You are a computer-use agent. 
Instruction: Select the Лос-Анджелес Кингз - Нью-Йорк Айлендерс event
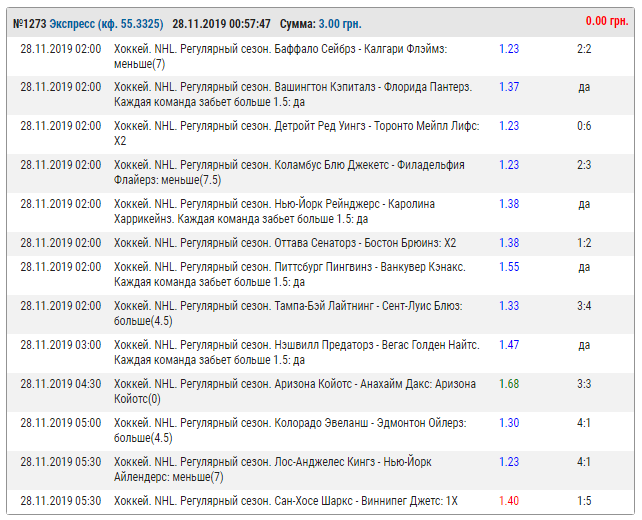coord(273,469)
